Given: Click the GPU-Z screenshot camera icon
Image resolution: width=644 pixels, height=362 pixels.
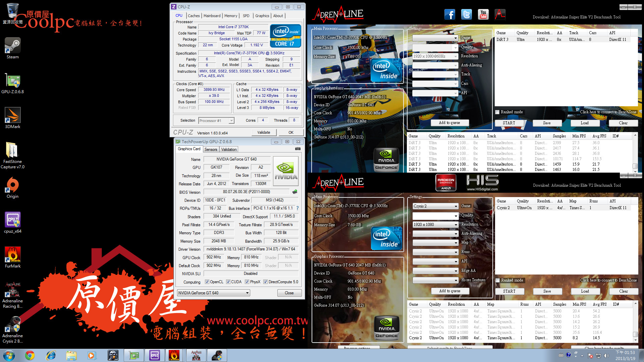Looking at the screenshot, I should (298, 149).
